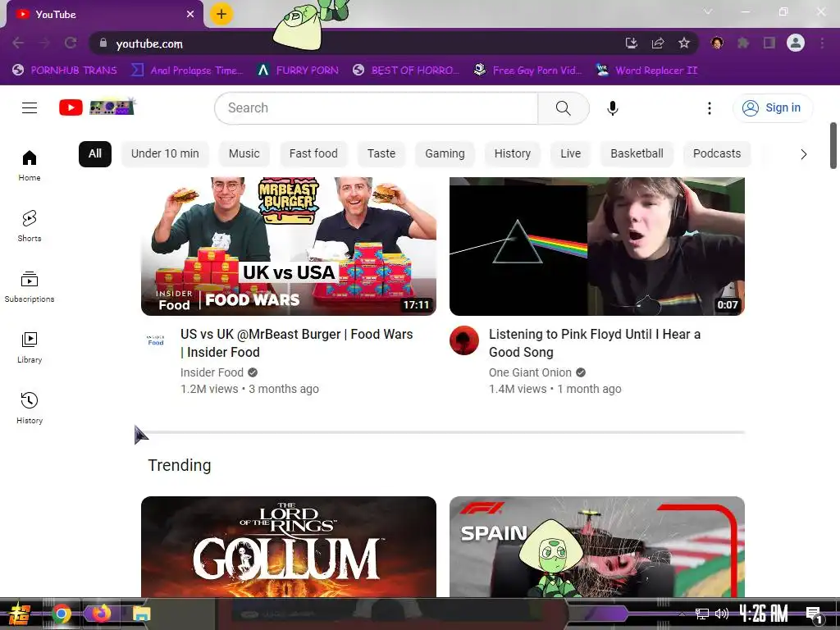Open History in the sidebar
The height and width of the screenshot is (630, 840).
click(30, 409)
